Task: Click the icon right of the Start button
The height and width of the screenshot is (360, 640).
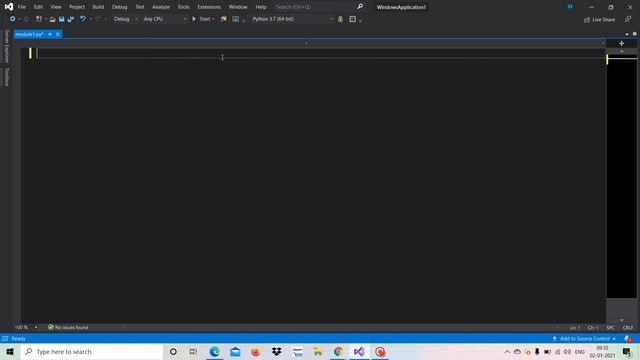Action: [x=224, y=19]
